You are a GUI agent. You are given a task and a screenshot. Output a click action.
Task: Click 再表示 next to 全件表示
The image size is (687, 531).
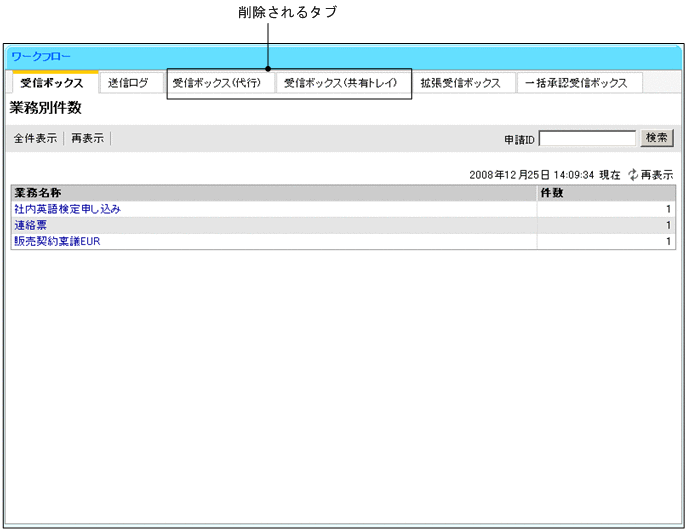pos(88,138)
